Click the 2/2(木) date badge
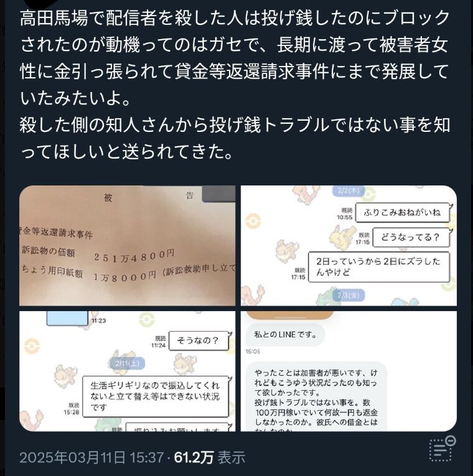 pos(349,190)
